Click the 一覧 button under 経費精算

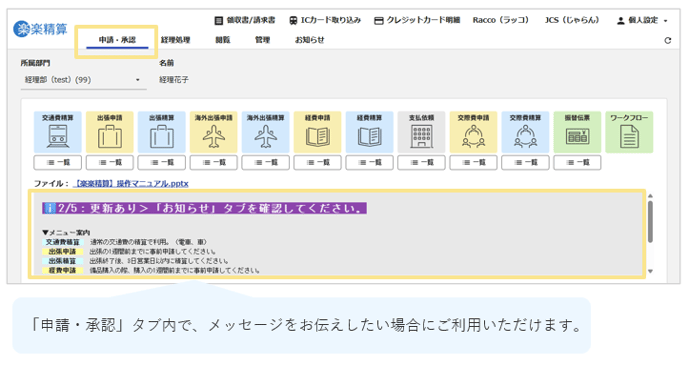click(369, 163)
